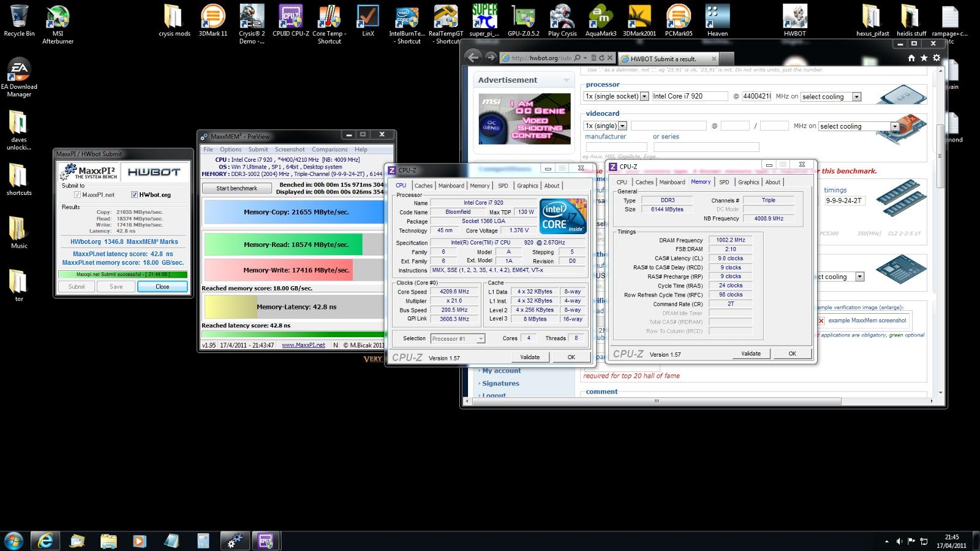
Task: Switch to Caches tab in left CPU-Z
Action: pos(423,186)
